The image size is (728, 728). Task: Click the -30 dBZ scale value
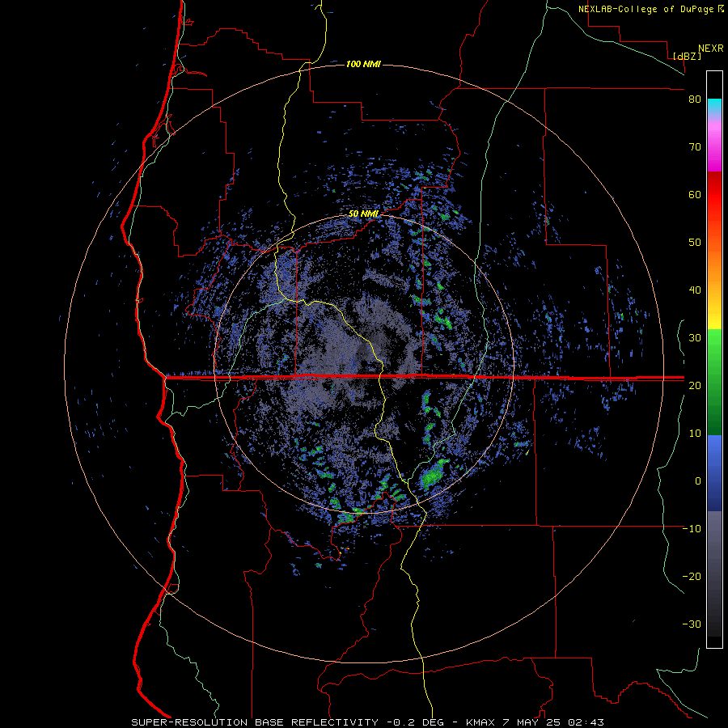point(692,624)
